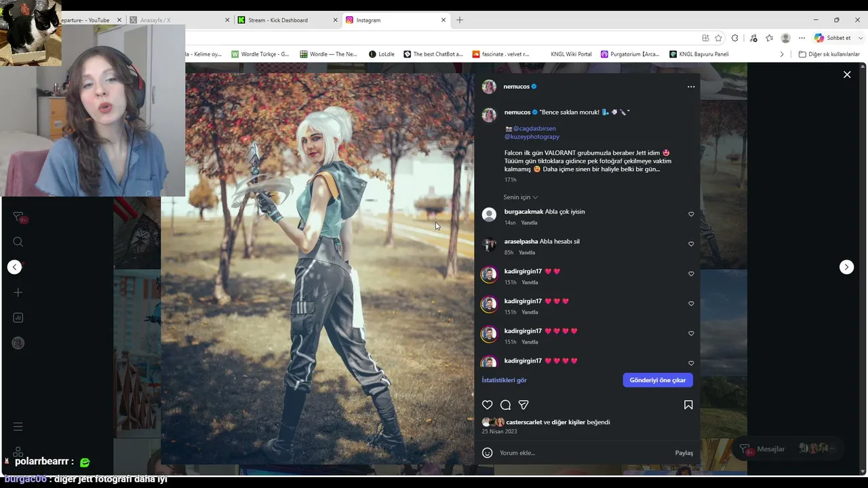This screenshot has width=868, height=488.
Task: Open the @cagdasbirsen mention link
Action: pos(534,128)
